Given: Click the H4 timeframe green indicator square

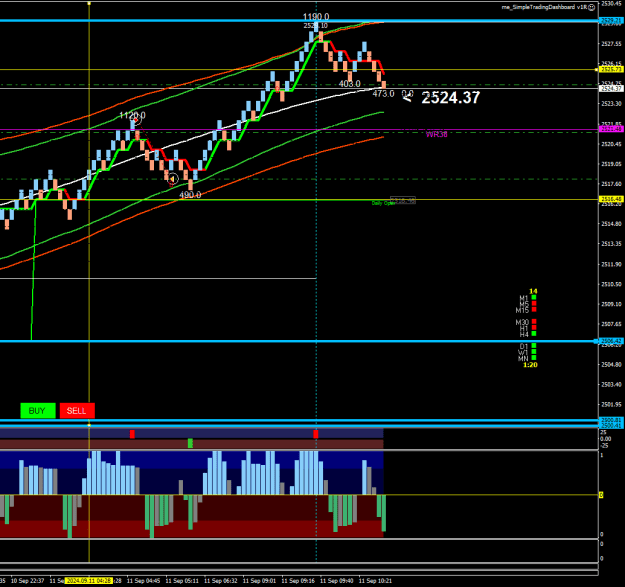Looking at the screenshot, I should click(534, 334).
